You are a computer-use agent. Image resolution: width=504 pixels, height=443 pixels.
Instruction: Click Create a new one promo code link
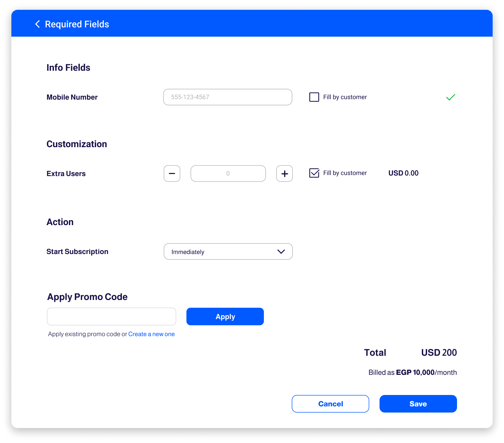151,334
